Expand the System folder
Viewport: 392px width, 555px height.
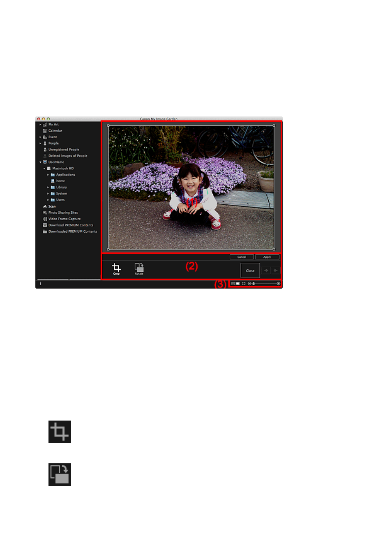pyautogui.click(x=48, y=194)
